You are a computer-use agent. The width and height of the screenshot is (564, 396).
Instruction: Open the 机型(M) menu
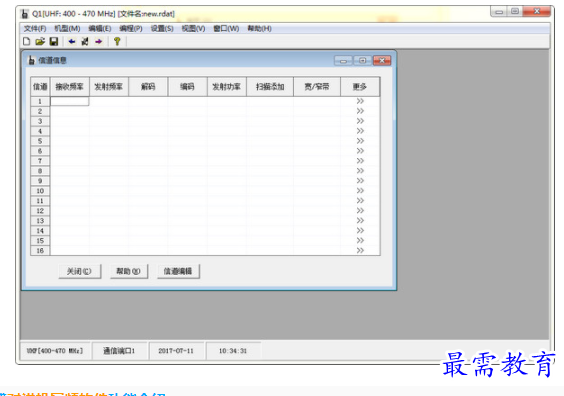coord(67,28)
